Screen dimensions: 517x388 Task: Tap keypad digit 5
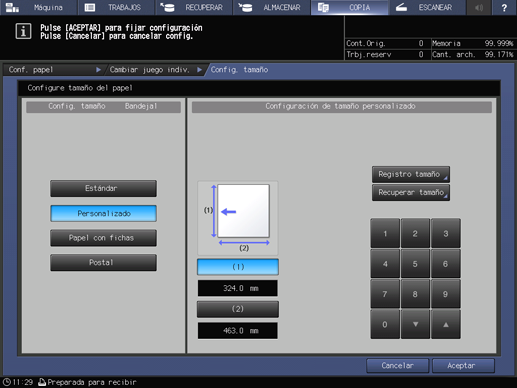click(x=415, y=264)
